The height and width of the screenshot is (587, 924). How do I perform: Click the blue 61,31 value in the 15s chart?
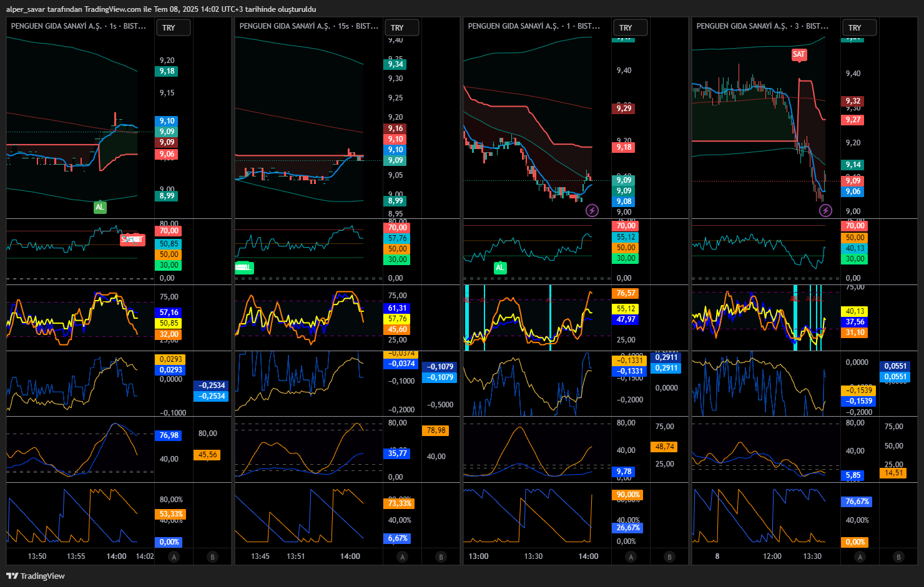(x=397, y=308)
